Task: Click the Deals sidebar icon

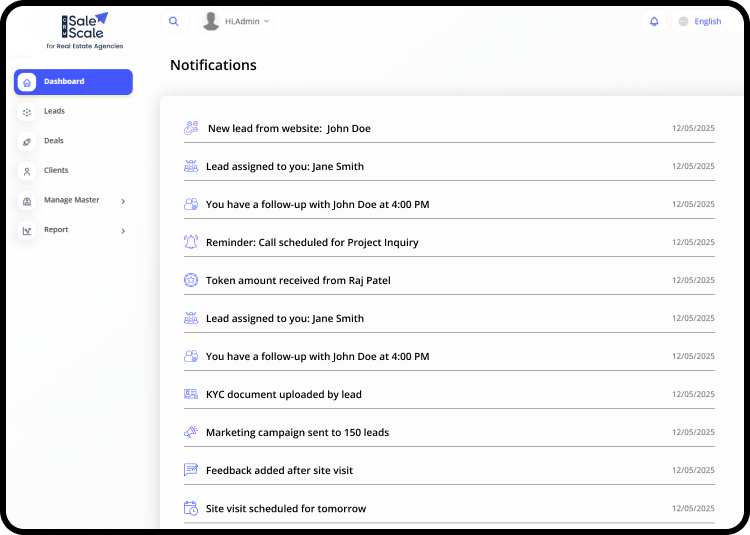Action: tap(27, 141)
